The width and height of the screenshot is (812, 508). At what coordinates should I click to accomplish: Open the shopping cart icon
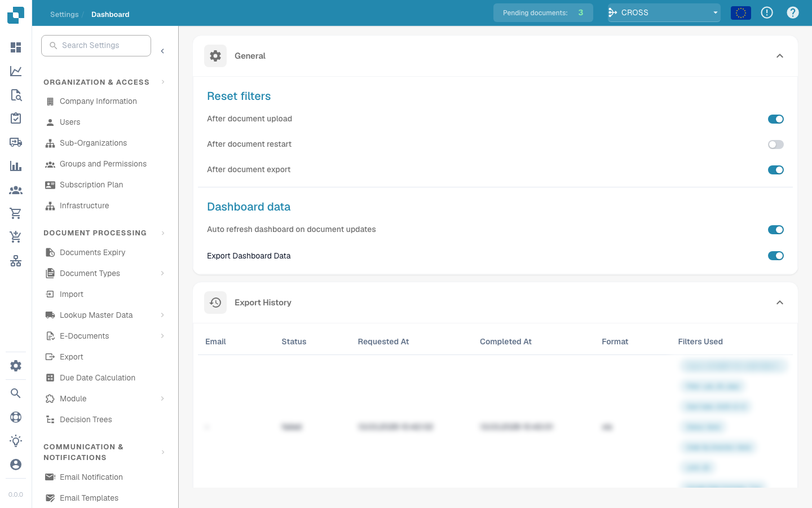click(x=16, y=213)
